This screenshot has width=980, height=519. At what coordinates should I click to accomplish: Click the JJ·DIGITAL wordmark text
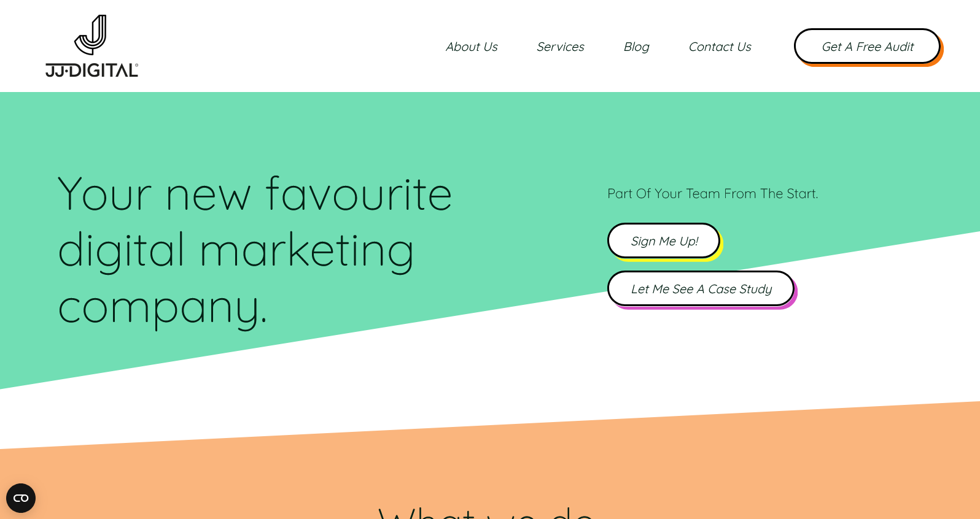tap(91, 71)
